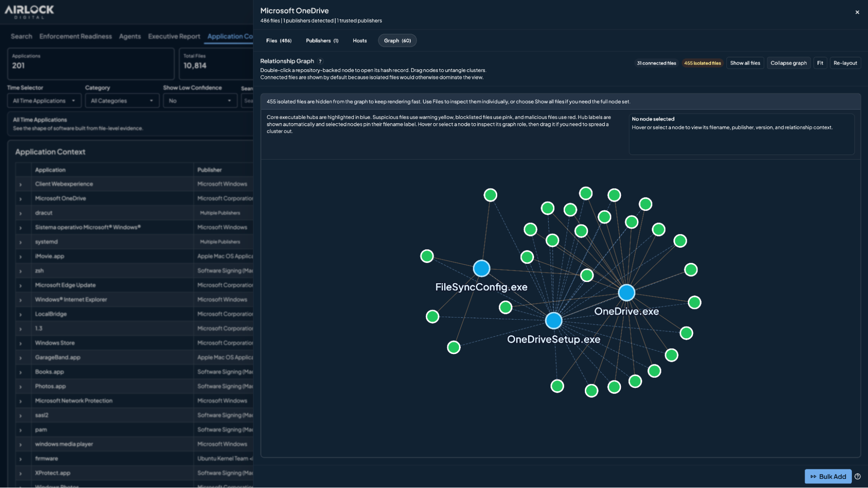
Task: Click the Airlock Digital logo
Action: point(29,11)
